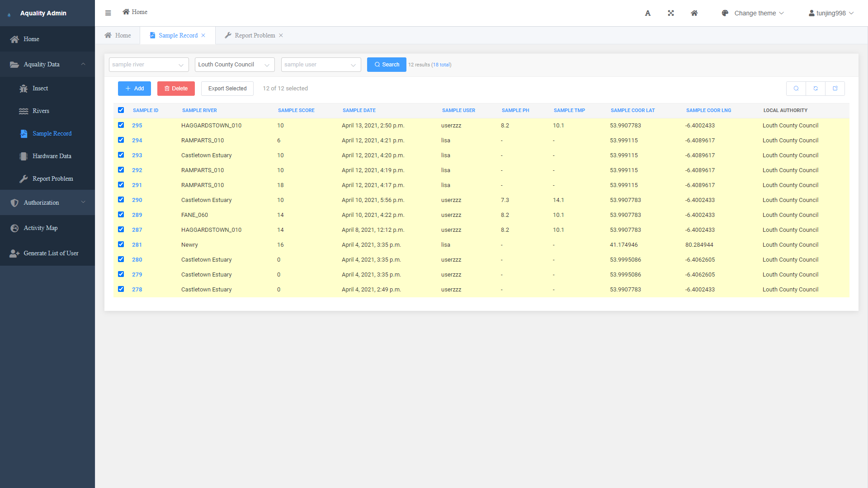Click the Sample Record file icon in sidebar
868x488 pixels.
[x=24, y=134]
